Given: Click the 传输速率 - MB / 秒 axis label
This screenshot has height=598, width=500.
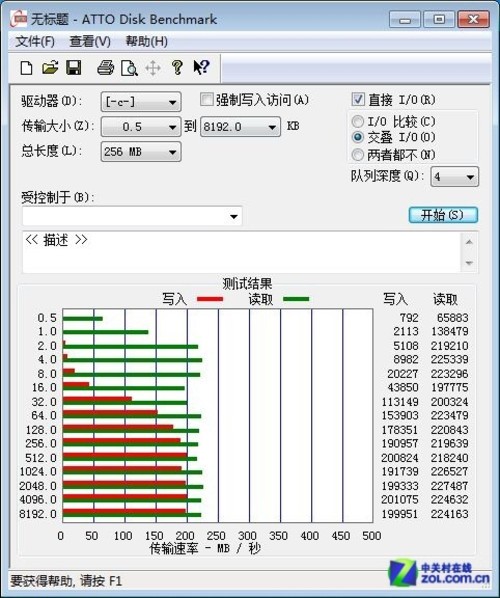Looking at the screenshot, I should 205,549.
